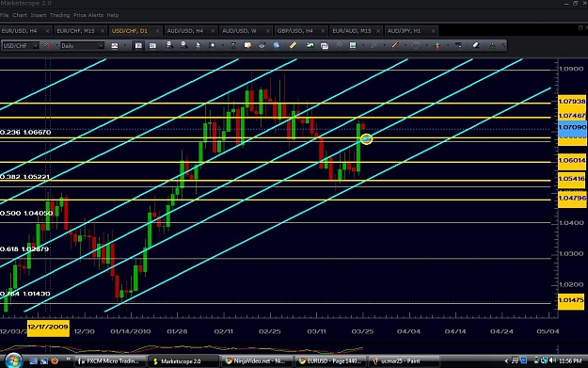Click the red and green arrows icon
This screenshot has width=588, height=368.
437,46
